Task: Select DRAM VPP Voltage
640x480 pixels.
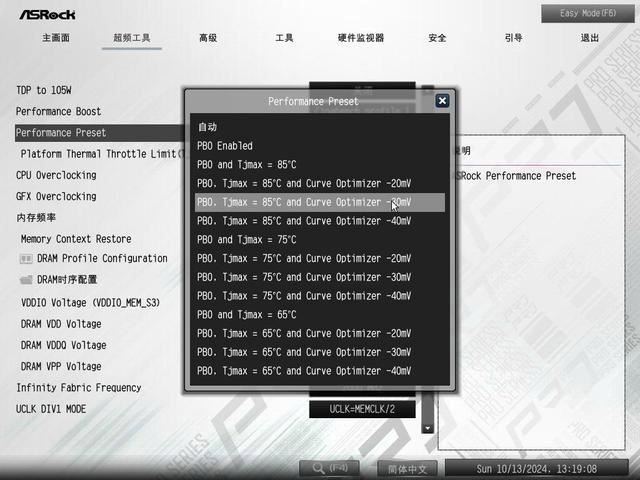Action: 61,366
